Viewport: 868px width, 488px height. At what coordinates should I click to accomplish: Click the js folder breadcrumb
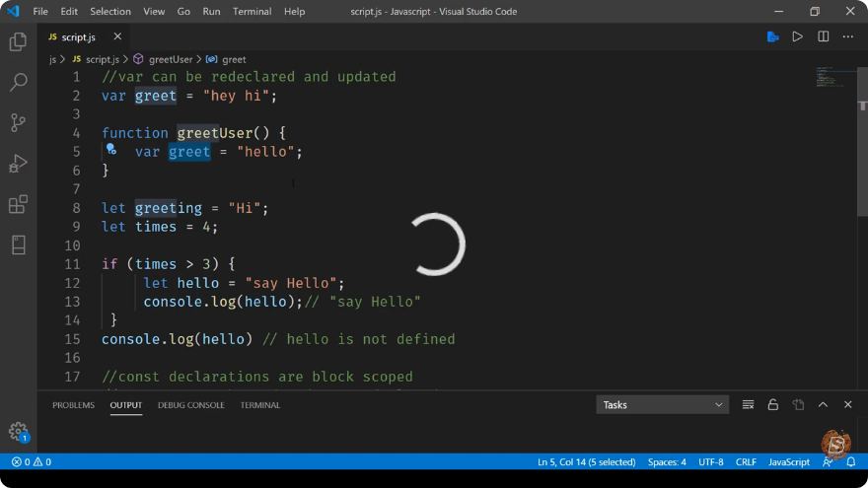coord(52,59)
